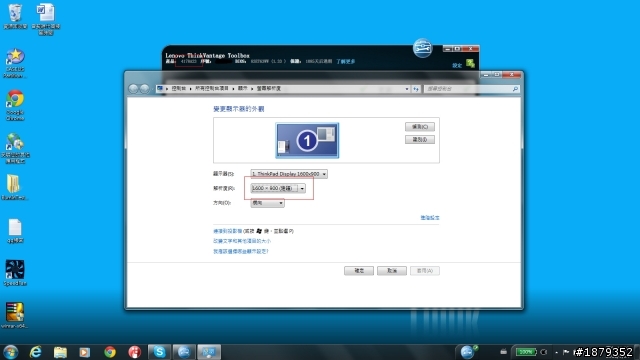
Task: Go forward in the Control Panel window
Action: (x=144, y=89)
